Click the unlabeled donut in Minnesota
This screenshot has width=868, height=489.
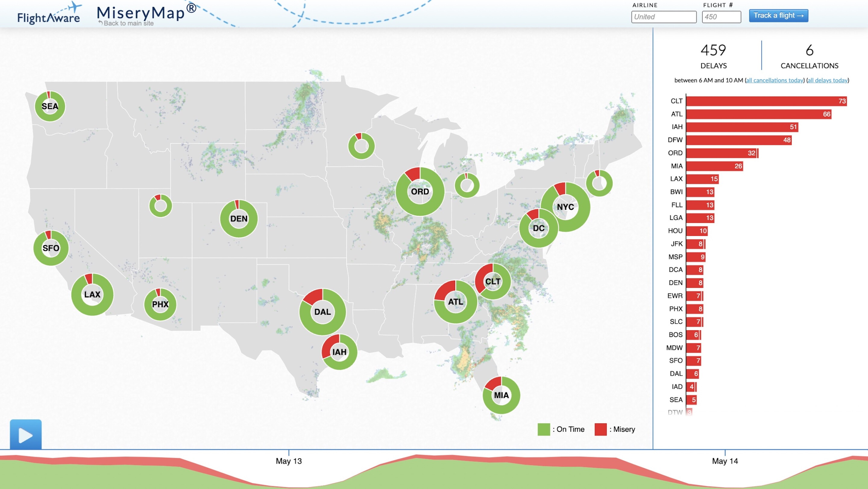click(x=361, y=146)
